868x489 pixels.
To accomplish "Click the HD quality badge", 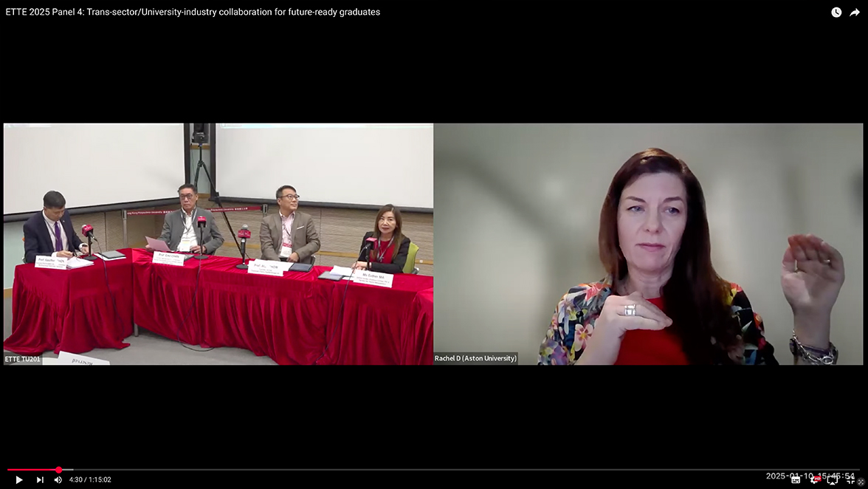I will (x=818, y=477).
